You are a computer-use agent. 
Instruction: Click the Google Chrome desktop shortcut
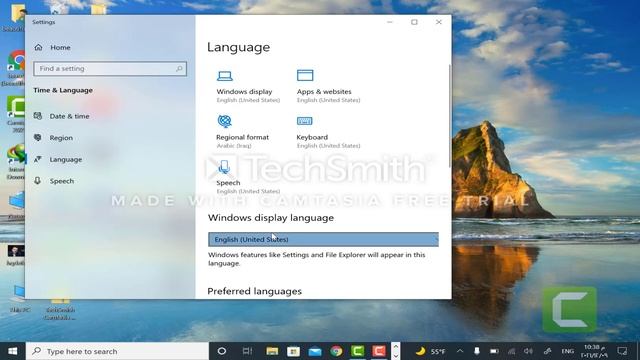(16, 68)
